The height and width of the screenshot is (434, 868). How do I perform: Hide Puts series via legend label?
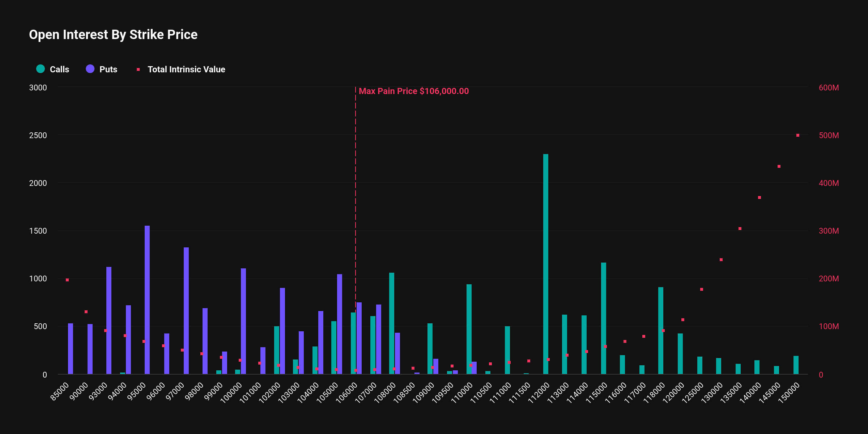click(108, 69)
